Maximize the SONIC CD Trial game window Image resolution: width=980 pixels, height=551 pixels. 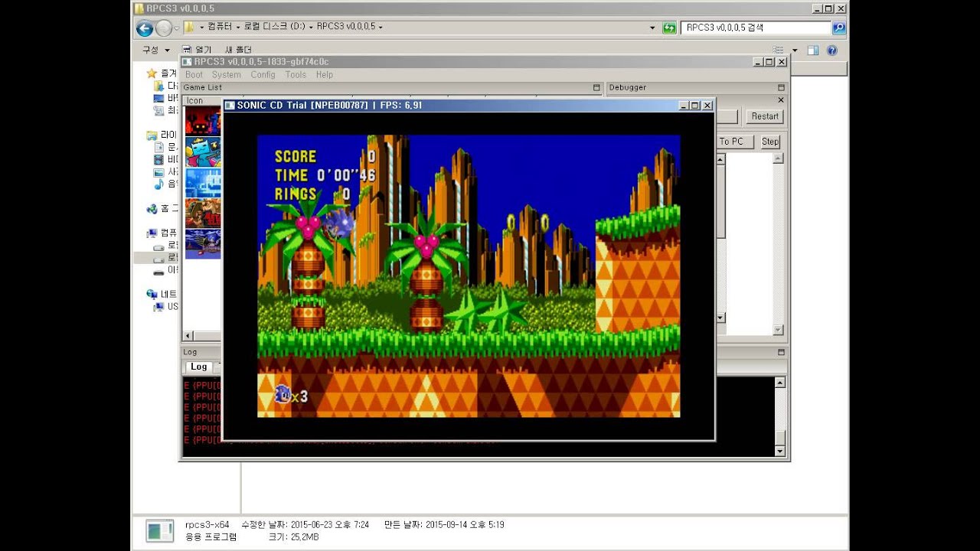click(694, 106)
